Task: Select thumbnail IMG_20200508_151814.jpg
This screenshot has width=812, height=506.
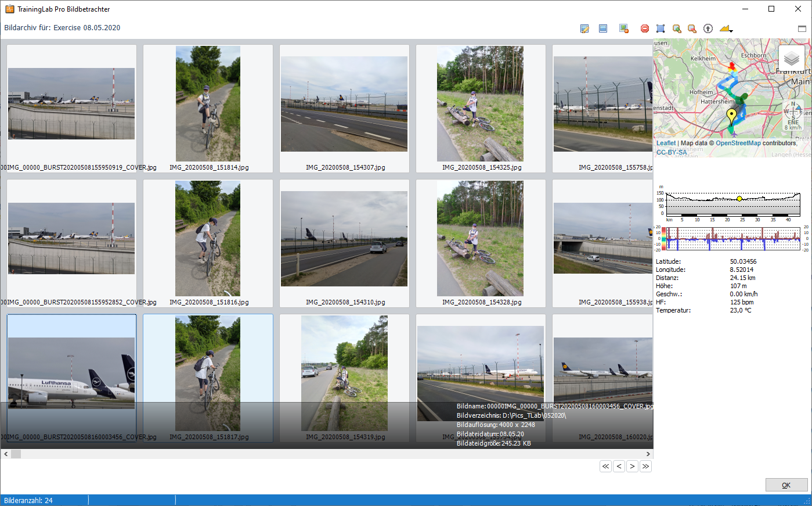Action: (x=208, y=109)
